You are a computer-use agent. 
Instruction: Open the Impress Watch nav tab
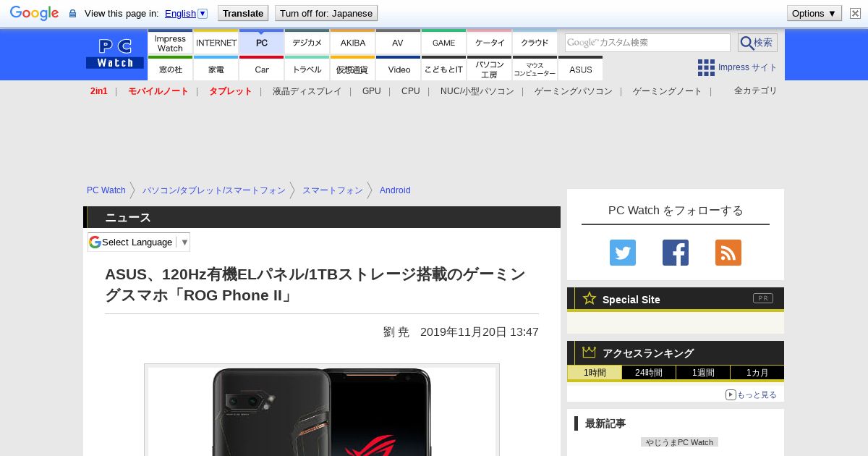pyautogui.click(x=170, y=42)
